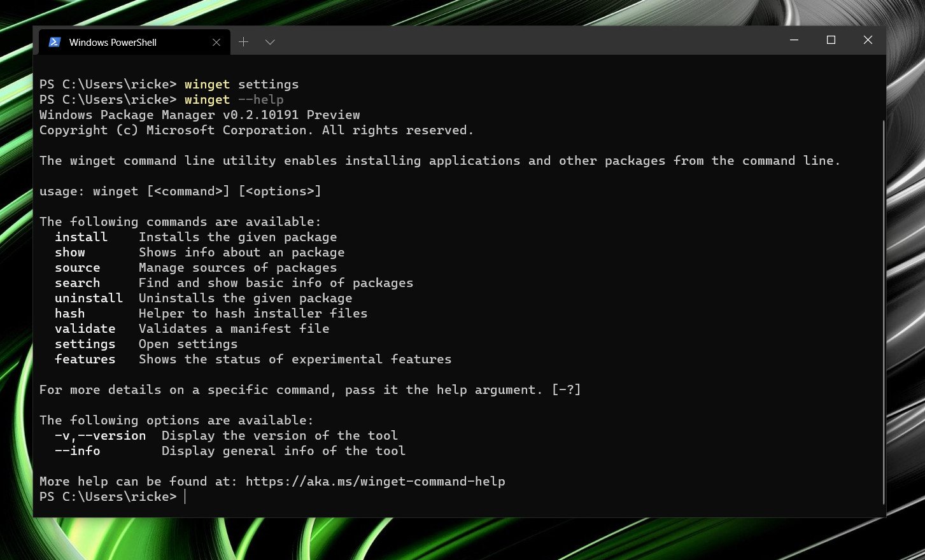The height and width of the screenshot is (560, 925).
Task: Click 'The following commands are available:' heading
Action: (x=180, y=221)
